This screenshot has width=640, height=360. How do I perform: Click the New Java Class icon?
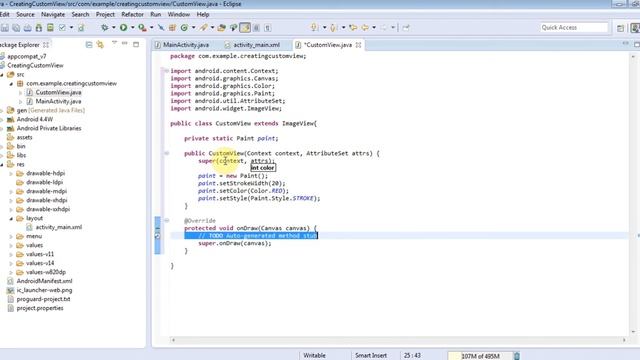[184, 28]
